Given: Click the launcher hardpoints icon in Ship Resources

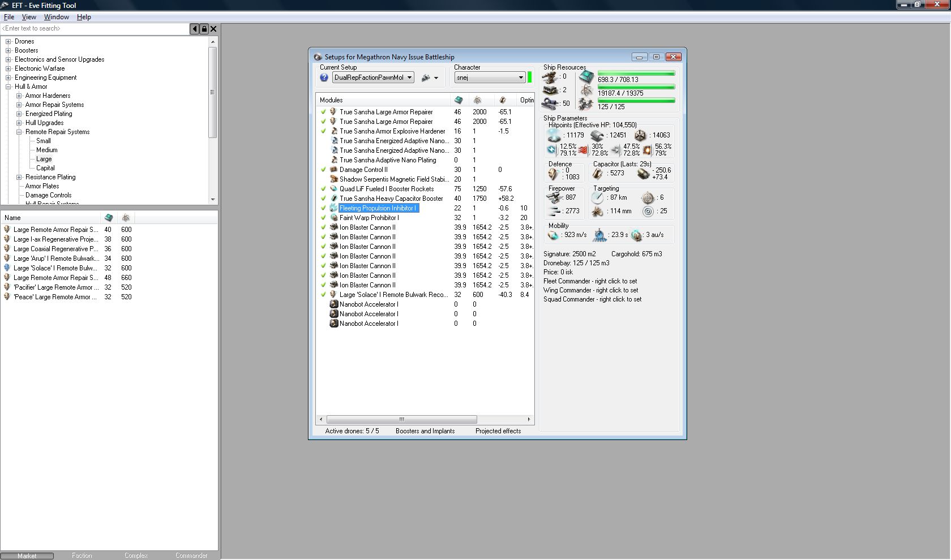Looking at the screenshot, I should pyautogui.click(x=551, y=90).
